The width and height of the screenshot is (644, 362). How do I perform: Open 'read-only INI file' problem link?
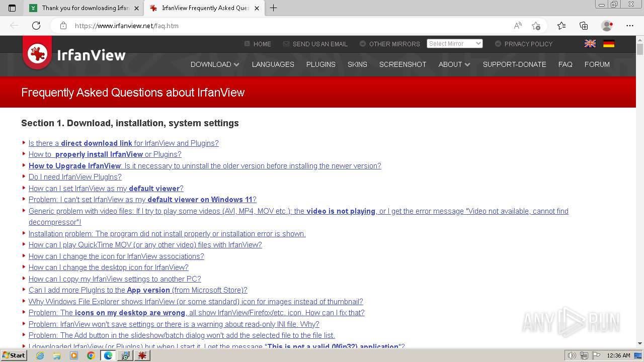tap(174, 324)
